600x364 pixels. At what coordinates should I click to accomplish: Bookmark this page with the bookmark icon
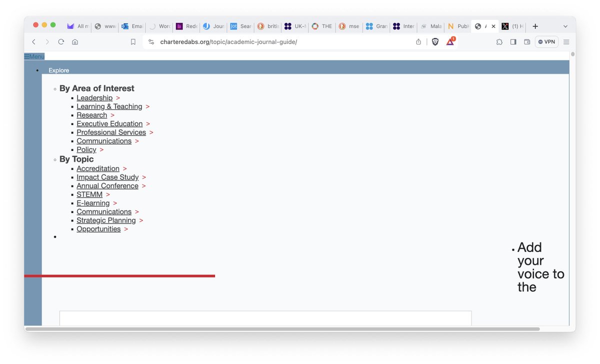tap(133, 42)
